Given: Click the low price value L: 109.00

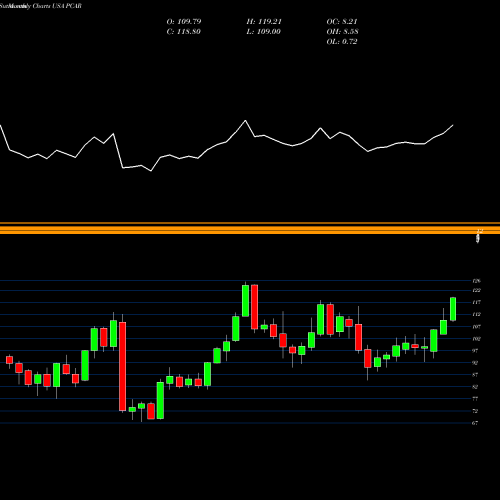Looking at the screenshot, I should pyautogui.click(x=263, y=32).
